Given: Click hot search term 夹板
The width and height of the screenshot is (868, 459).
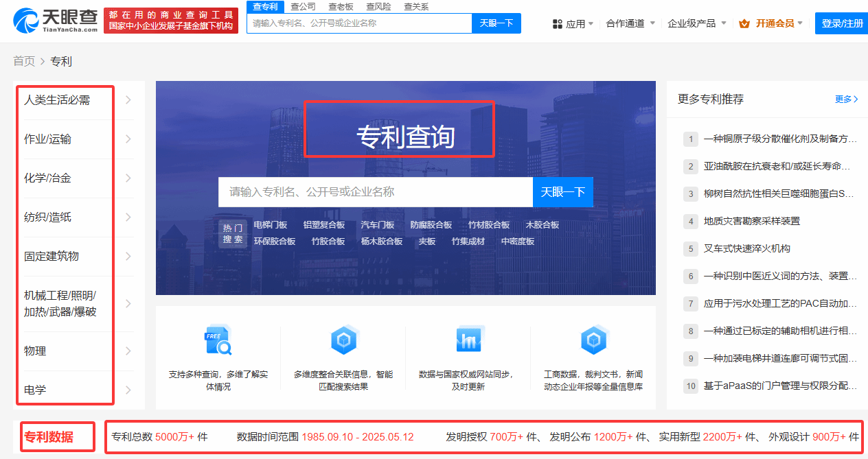Looking at the screenshot, I should pos(427,242).
